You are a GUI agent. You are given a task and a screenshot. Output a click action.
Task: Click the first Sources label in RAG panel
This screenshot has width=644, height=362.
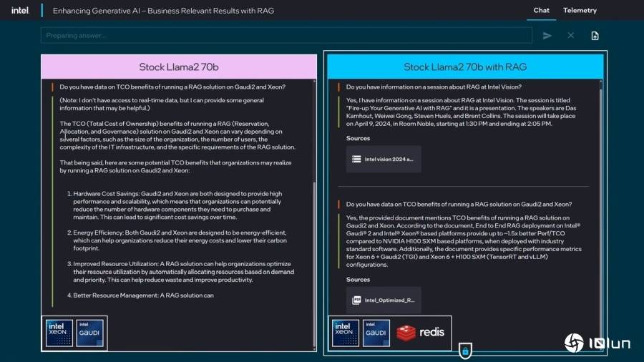pos(358,138)
